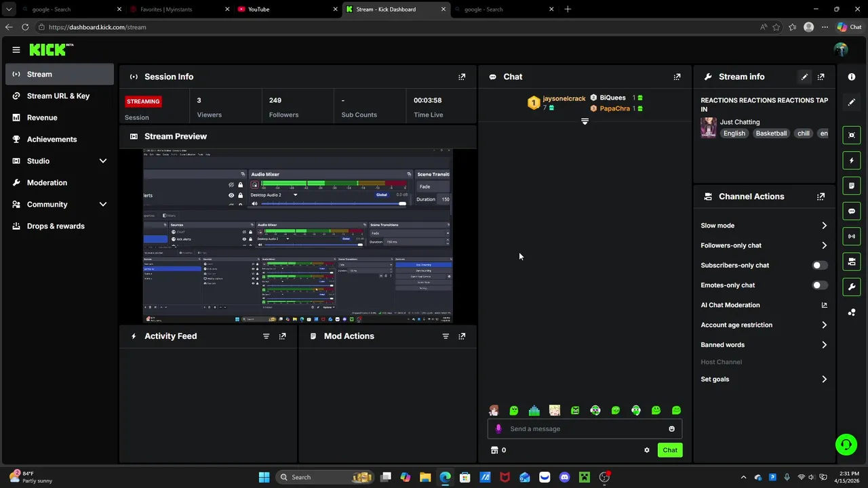Toggle the chat bubble widget icon in right rail

tap(852, 211)
